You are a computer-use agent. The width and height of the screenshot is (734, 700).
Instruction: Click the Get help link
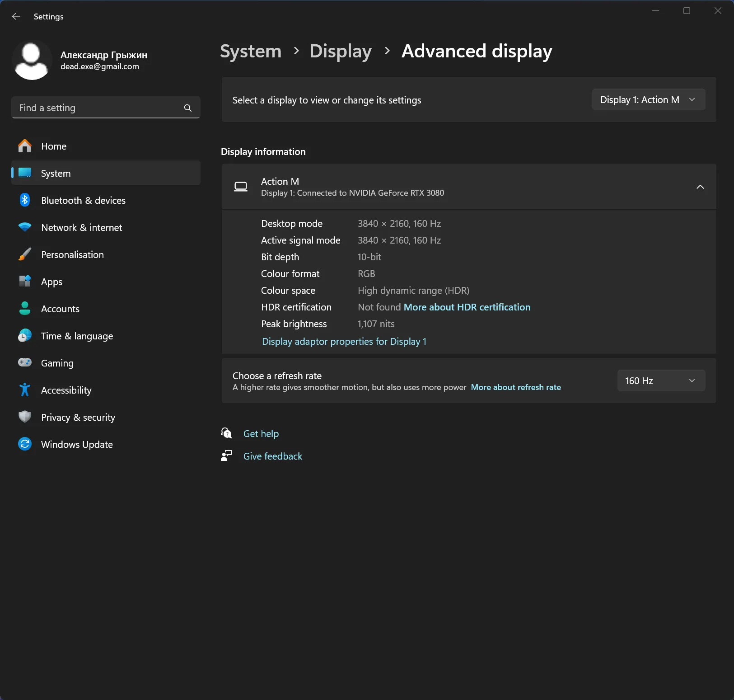tap(261, 434)
